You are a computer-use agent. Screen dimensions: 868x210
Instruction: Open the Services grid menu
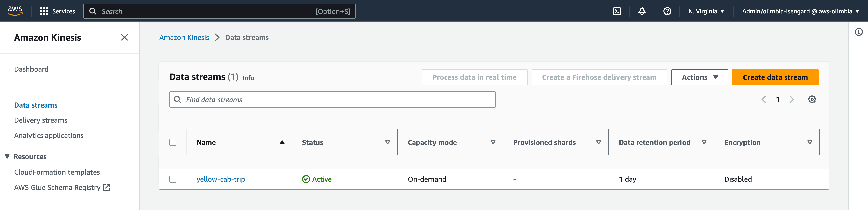57,11
